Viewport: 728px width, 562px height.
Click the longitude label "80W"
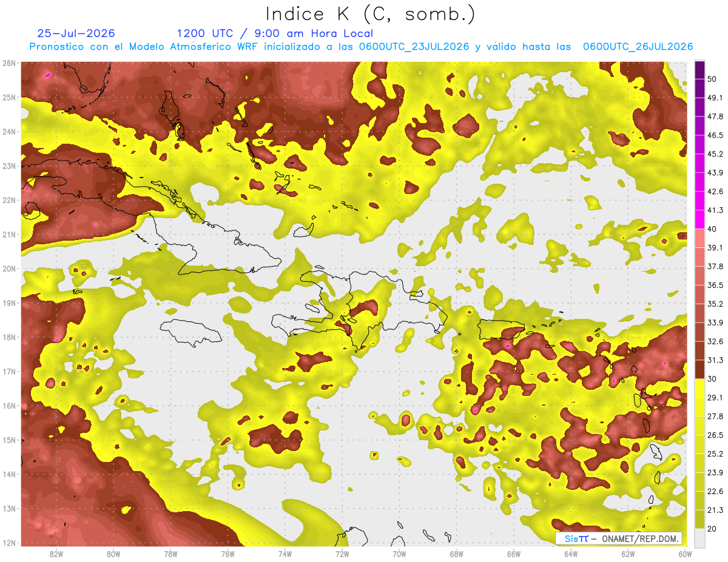[x=113, y=554]
